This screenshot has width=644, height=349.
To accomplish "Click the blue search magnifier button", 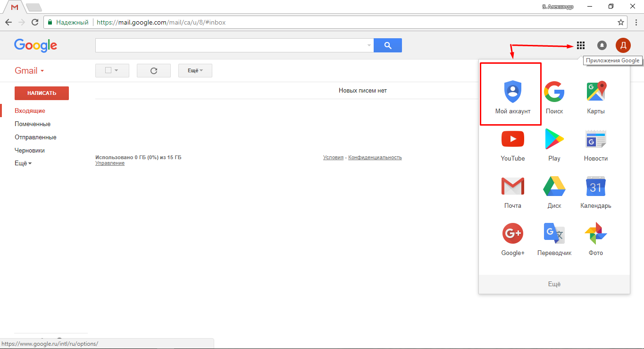I will coord(388,45).
